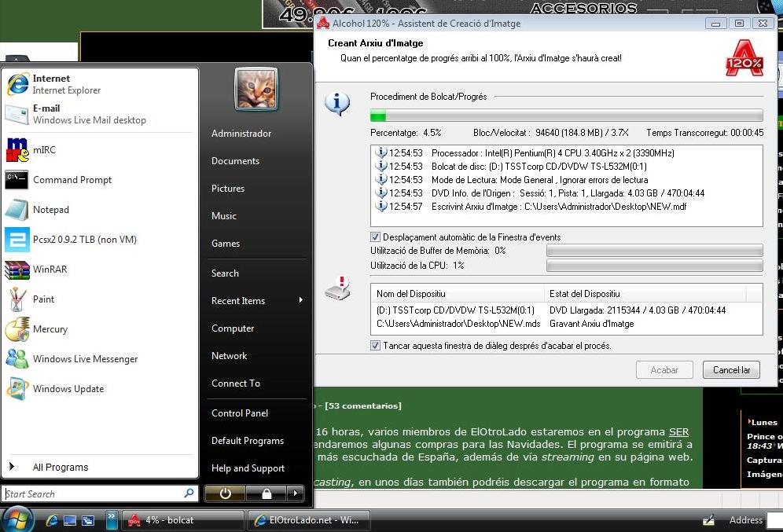Toggle automatic event window scrolling checkbox
This screenshot has height=532, width=783.
[375, 237]
